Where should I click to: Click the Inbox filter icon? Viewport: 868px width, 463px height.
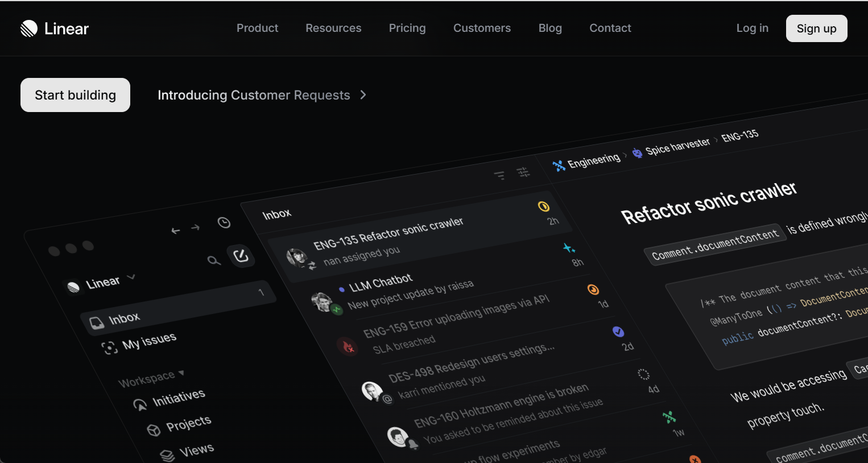click(499, 176)
